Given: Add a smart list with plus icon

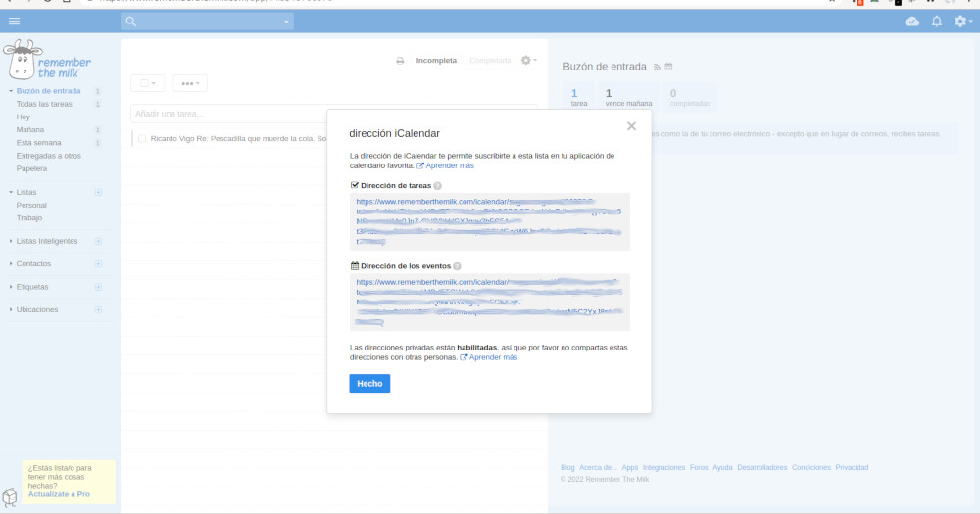Looking at the screenshot, I should click(x=98, y=241).
